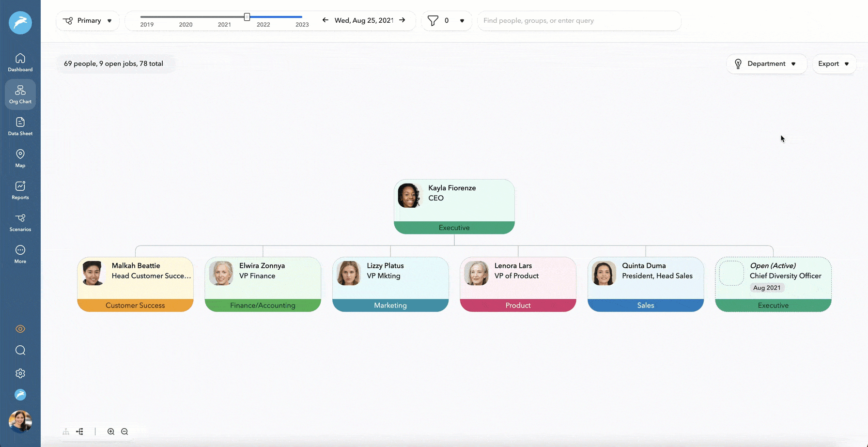Select the Scenarios sidebar icon
This screenshot has height=447, width=868.
[x=20, y=222]
